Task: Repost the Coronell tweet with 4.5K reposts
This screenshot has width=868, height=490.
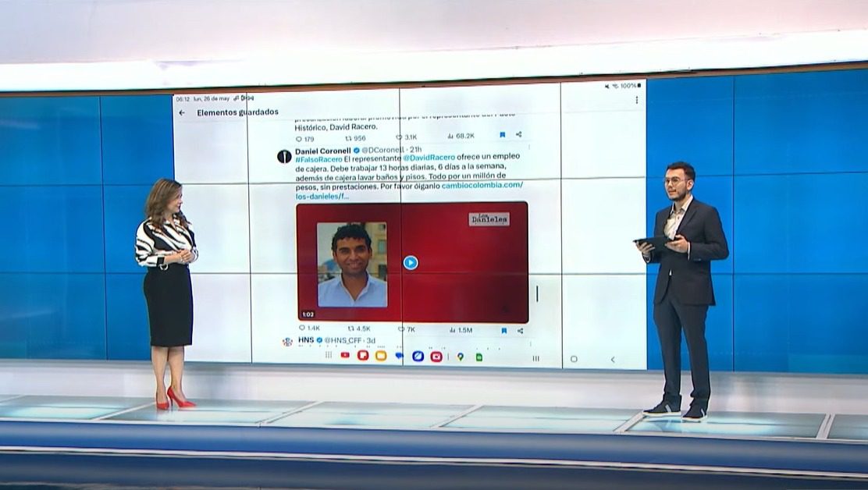Action: pos(359,329)
